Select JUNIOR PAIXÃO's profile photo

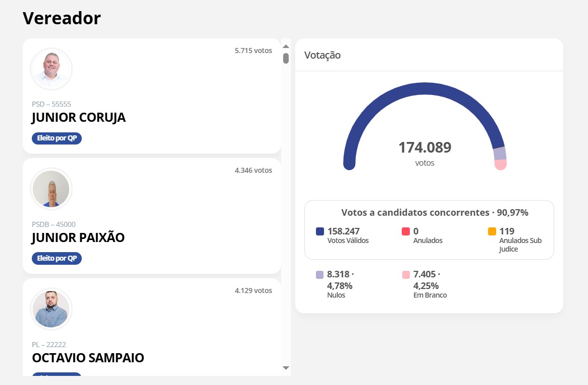pos(51,188)
